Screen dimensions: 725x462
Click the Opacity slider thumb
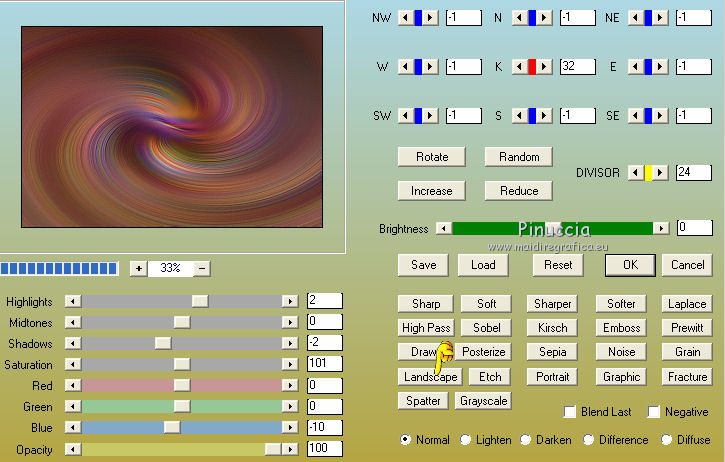tap(273, 449)
